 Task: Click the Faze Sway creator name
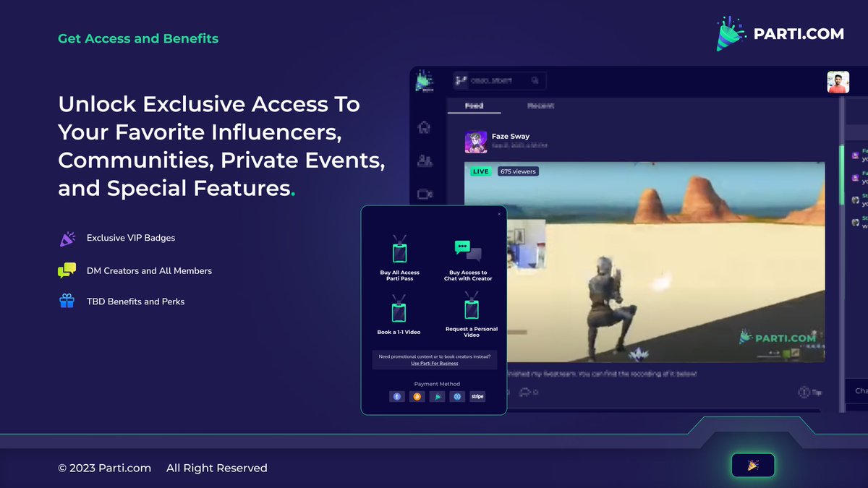[511, 136]
